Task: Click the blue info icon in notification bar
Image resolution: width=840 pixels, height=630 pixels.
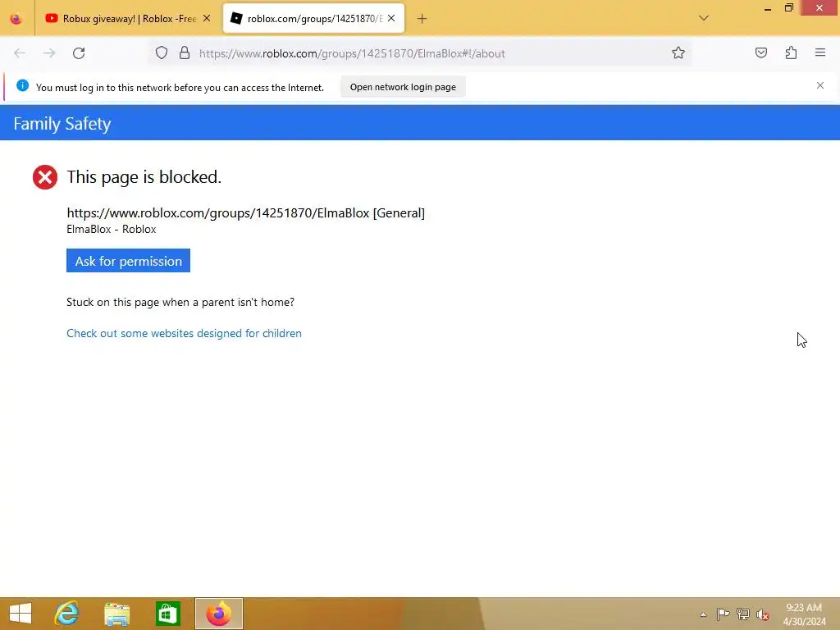Action: 22,85
